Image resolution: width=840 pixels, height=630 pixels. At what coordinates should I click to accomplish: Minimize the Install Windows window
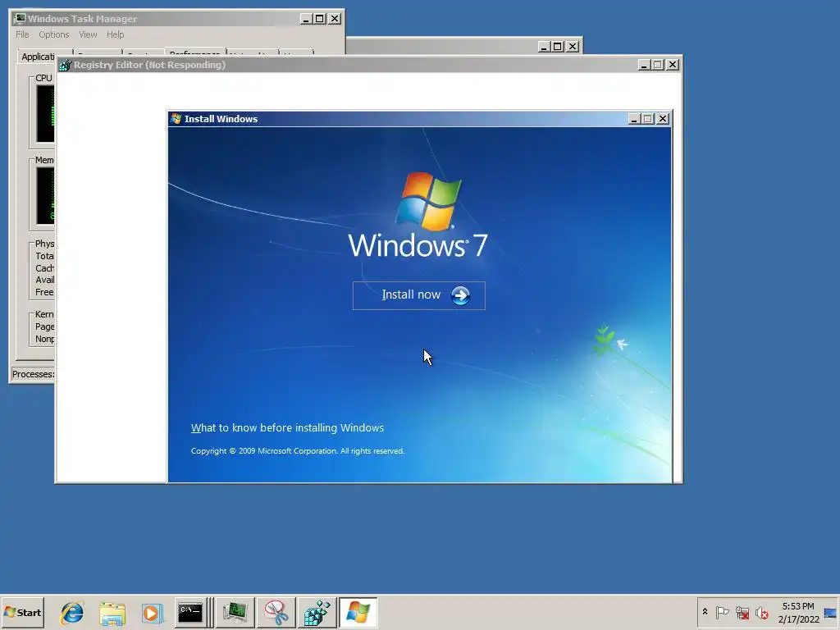[x=634, y=118]
